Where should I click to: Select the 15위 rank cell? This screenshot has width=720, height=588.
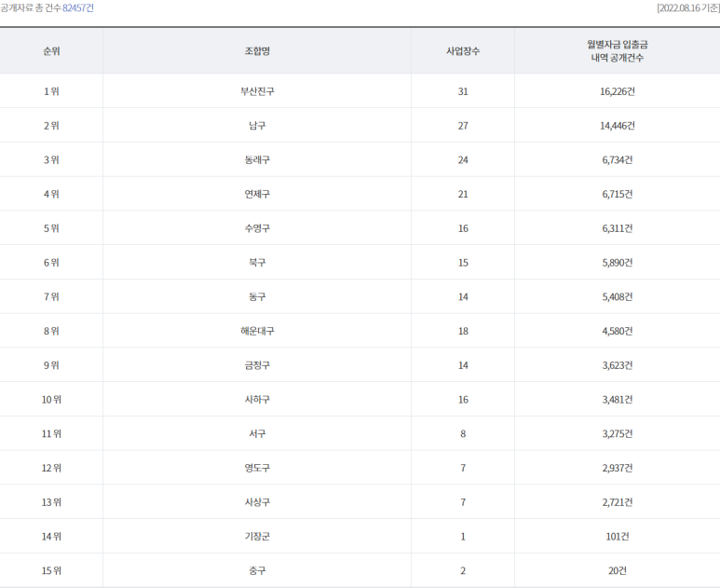click(x=51, y=570)
